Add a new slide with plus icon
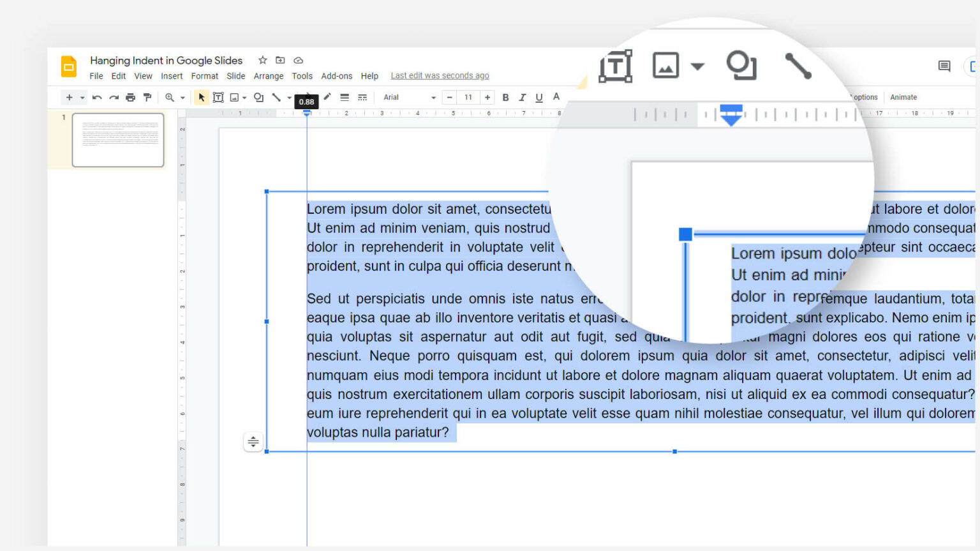The image size is (980, 551). click(69, 97)
